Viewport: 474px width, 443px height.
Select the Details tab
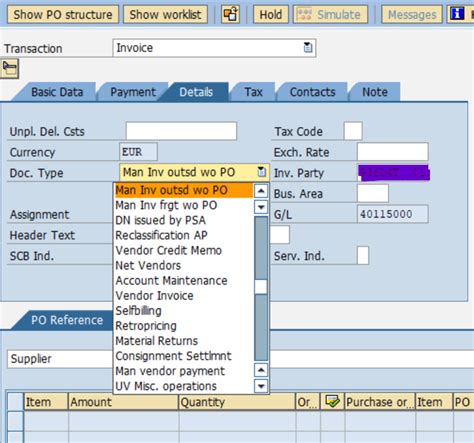196,92
